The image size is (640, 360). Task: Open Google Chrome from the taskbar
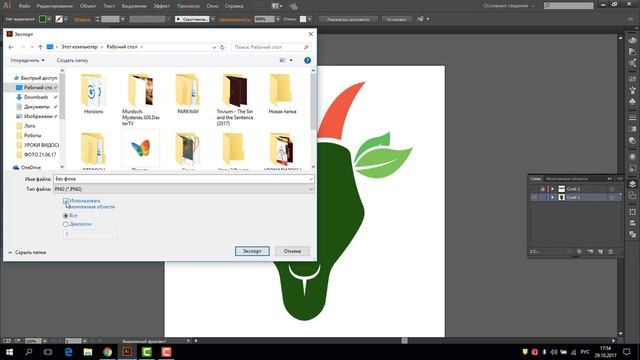pos(107,352)
